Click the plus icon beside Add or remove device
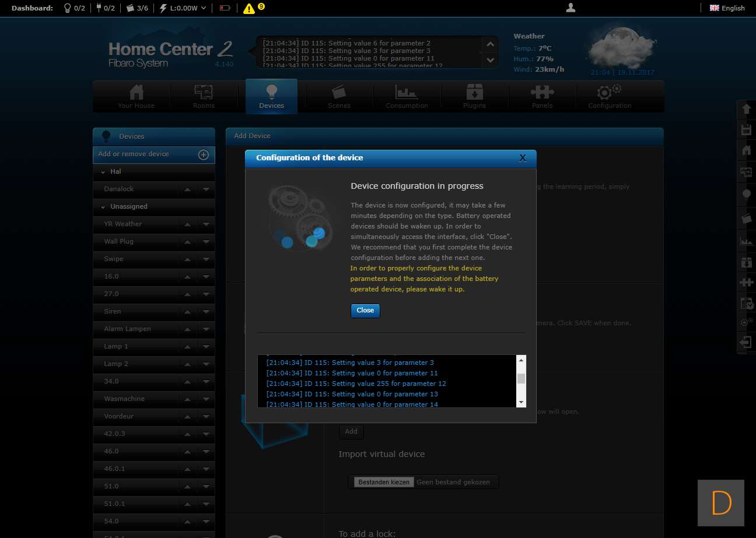 [x=204, y=154]
